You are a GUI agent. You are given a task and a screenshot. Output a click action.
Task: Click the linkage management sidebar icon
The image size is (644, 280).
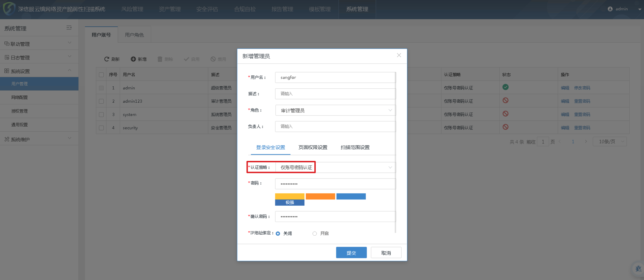pos(7,44)
